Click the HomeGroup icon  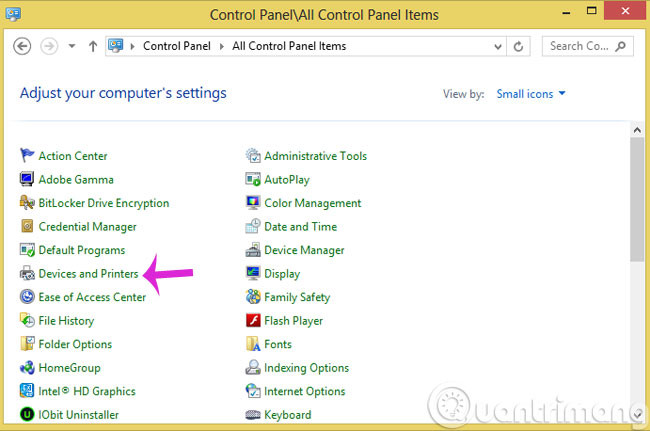[27, 368]
